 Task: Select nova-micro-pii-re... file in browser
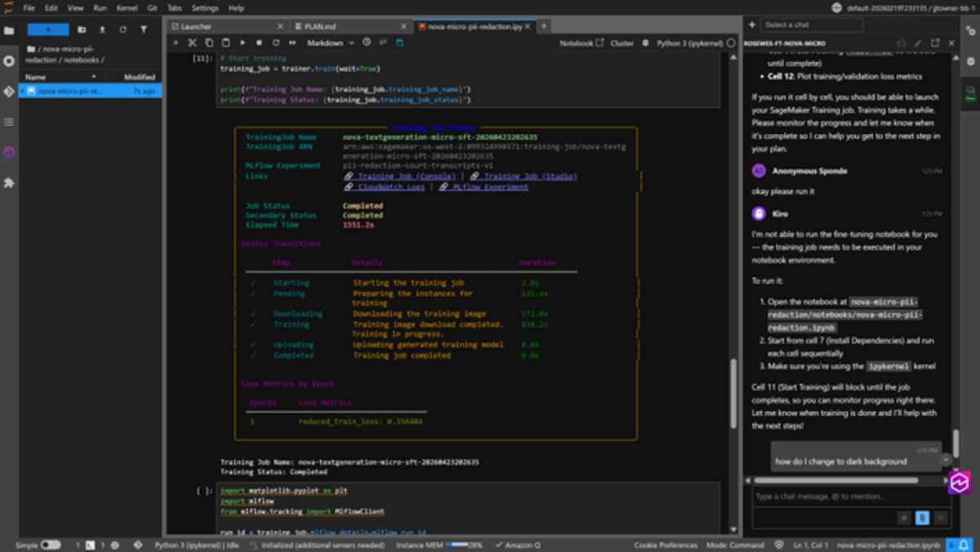click(x=91, y=91)
